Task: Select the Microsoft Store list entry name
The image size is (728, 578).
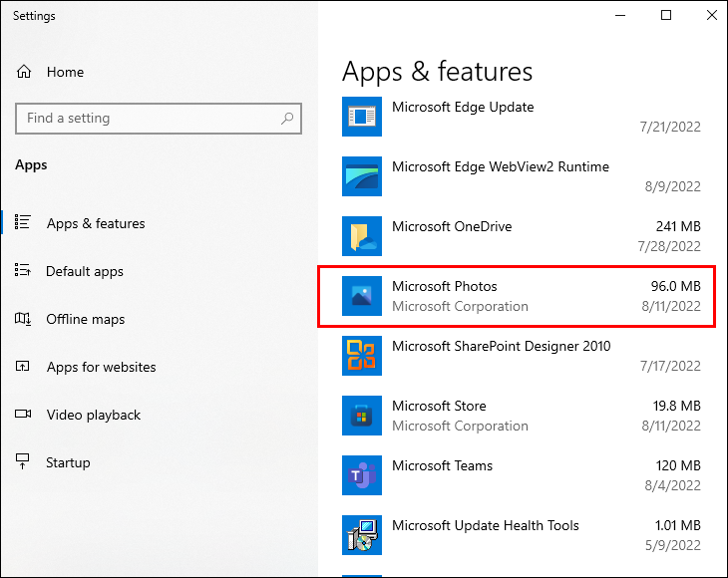Action: click(x=439, y=406)
